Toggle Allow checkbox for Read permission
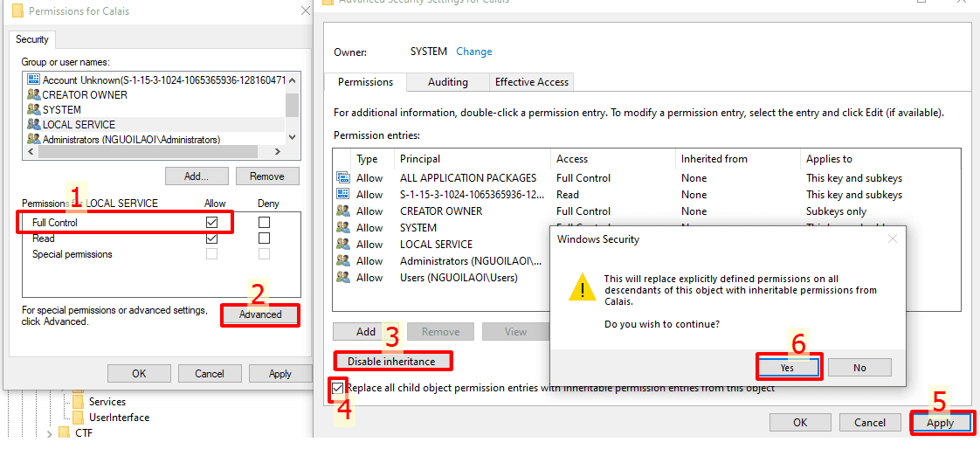Image resolution: width=980 pixels, height=449 pixels. [x=212, y=238]
